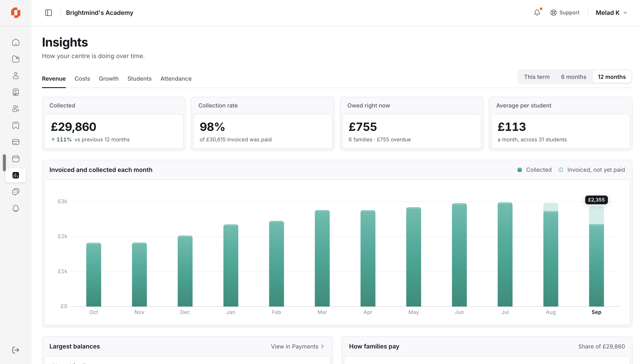Open the bell icon in sidebar
This screenshot has height=364, width=643.
coord(16,208)
